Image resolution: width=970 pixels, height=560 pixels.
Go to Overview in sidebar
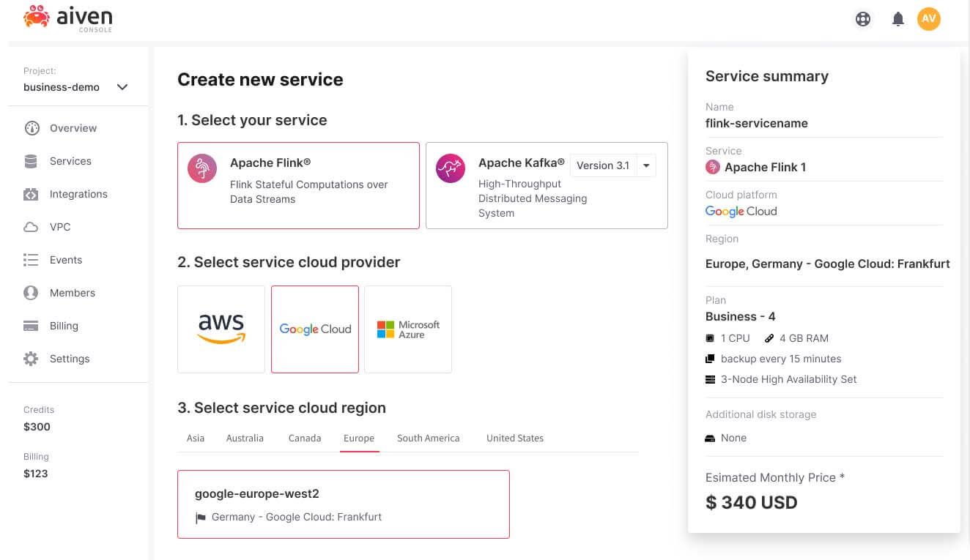(x=73, y=128)
